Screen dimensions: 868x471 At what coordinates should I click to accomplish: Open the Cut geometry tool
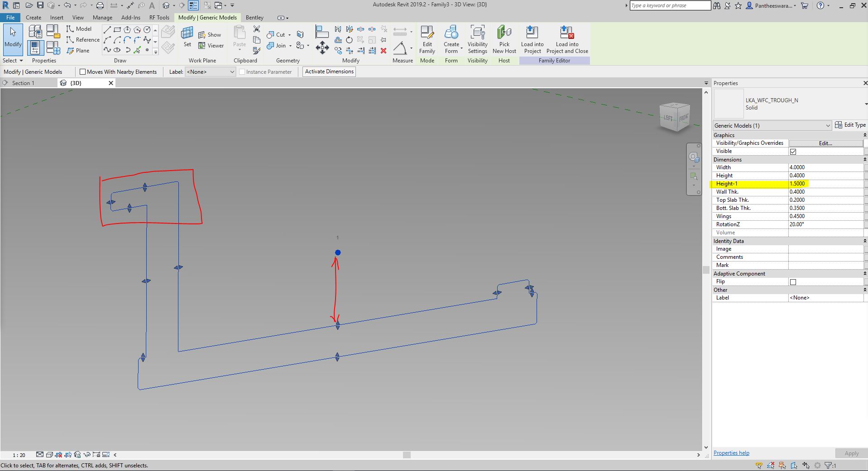point(277,34)
